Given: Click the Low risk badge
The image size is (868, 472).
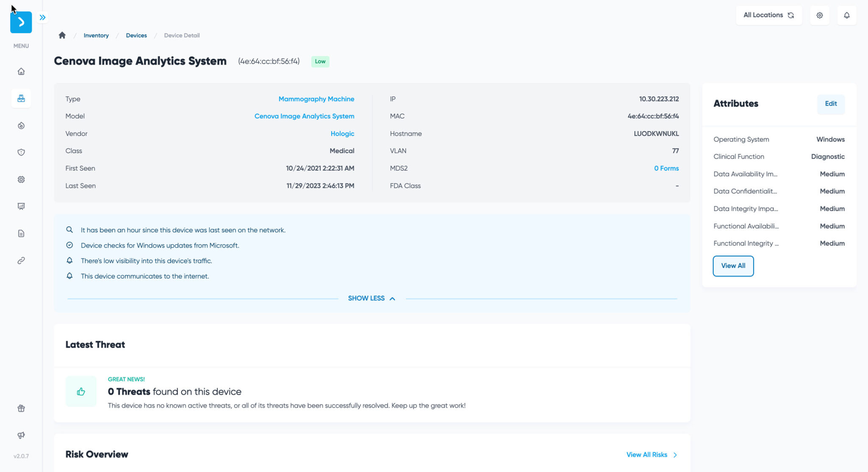Looking at the screenshot, I should (x=320, y=61).
